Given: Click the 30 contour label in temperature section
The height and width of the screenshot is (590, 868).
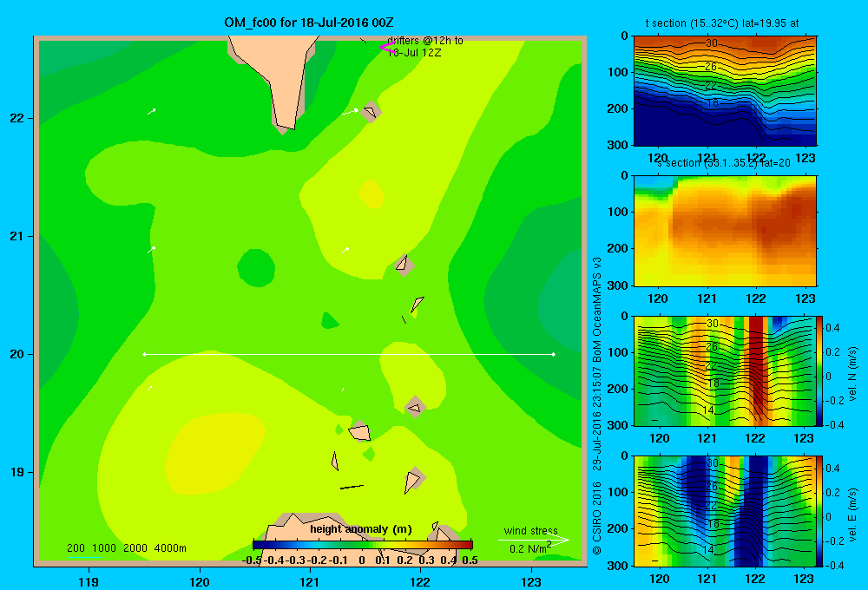Looking at the screenshot, I should click(x=712, y=43).
